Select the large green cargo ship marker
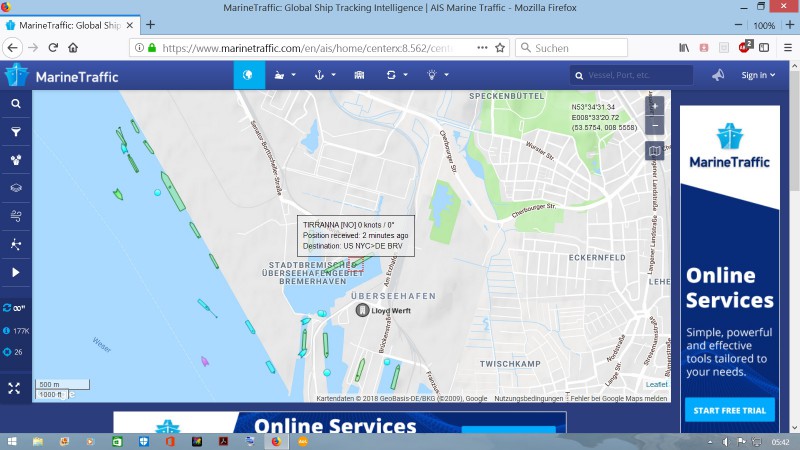 pyautogui.click(x=173, y=191)
